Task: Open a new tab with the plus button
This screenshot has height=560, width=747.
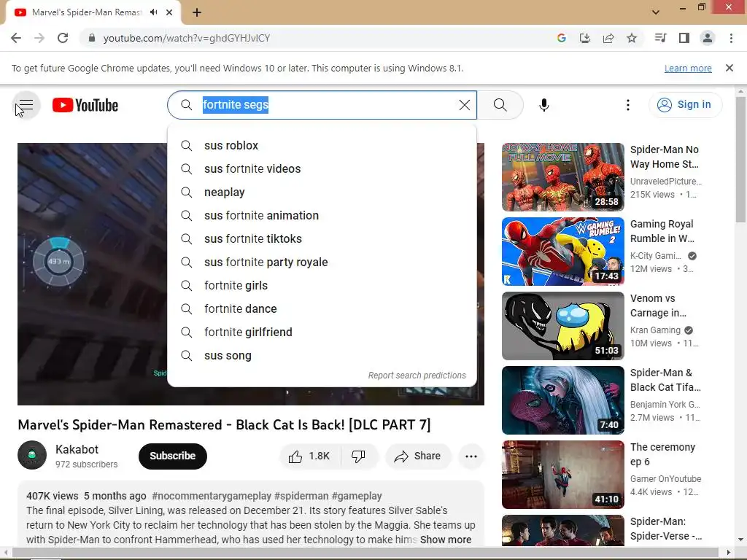Action: 197,12
